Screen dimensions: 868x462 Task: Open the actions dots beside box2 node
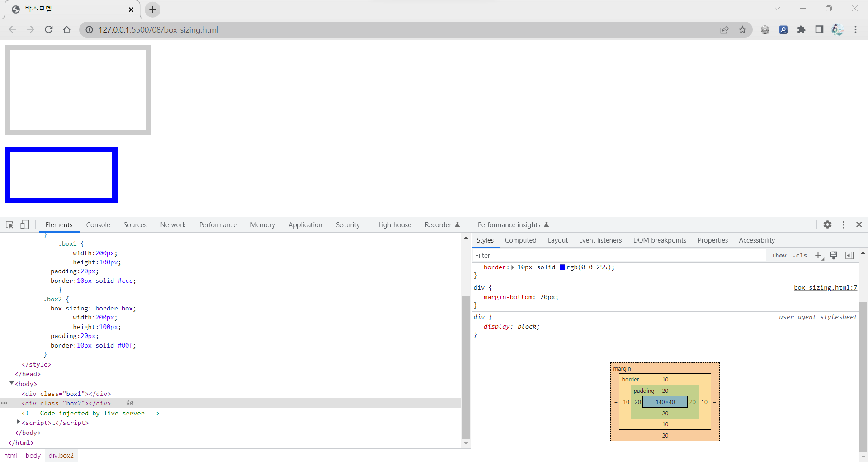point(4,403)
